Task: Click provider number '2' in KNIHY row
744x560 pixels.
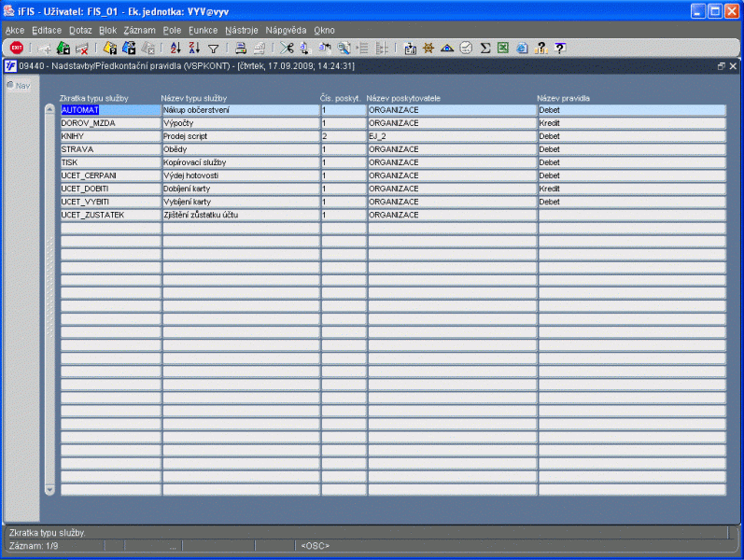Action: 344,136
